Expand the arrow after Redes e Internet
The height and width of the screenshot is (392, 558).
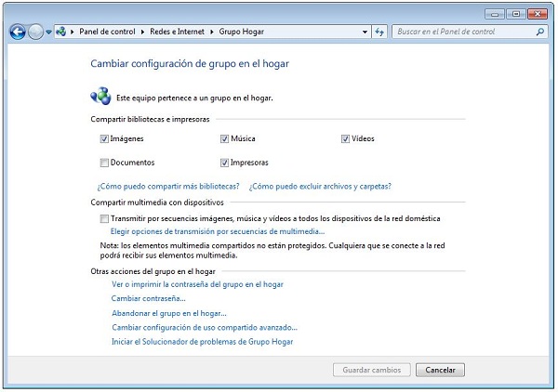point(213,32)
